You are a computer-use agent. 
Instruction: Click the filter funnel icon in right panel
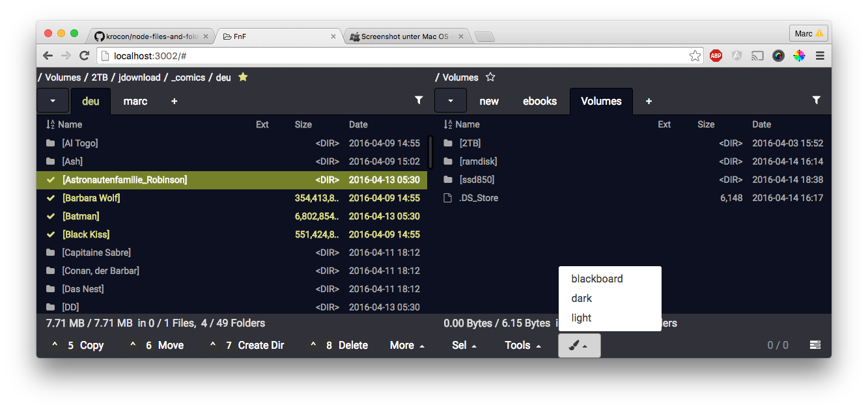(x=816, y=100)
